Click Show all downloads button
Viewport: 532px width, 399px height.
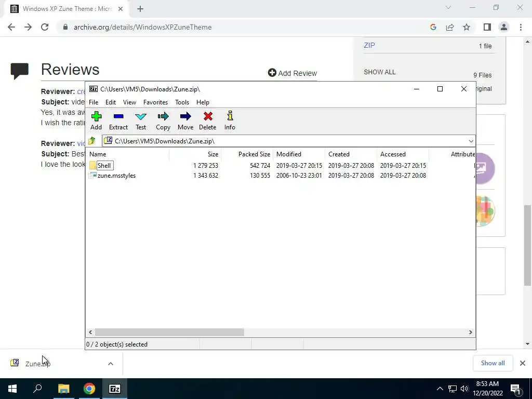[493, 363]
